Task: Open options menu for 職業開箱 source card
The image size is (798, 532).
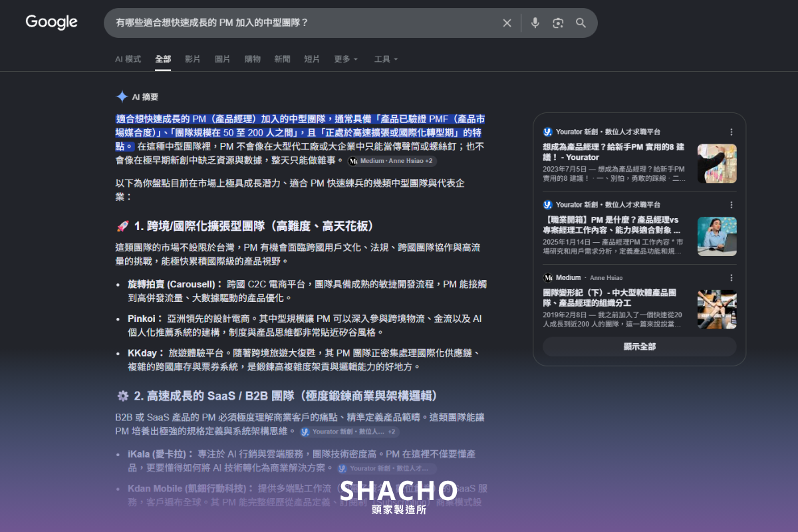Action: click(x=731, y=205)
